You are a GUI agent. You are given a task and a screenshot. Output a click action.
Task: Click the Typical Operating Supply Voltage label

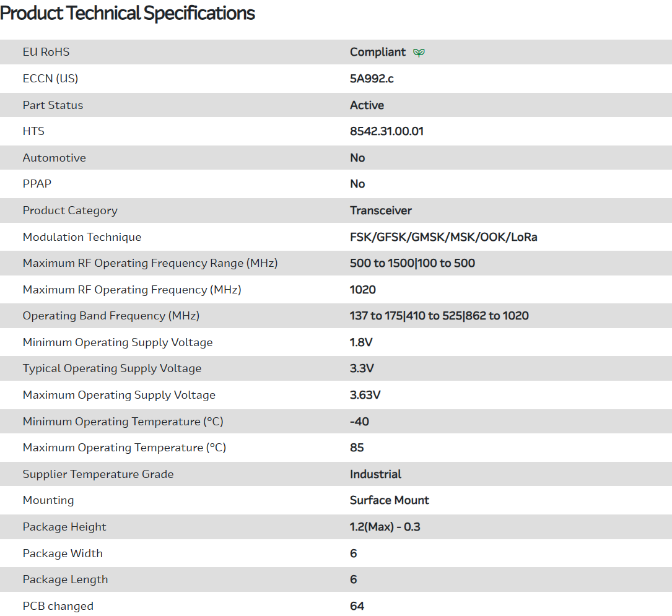(112, 368)
